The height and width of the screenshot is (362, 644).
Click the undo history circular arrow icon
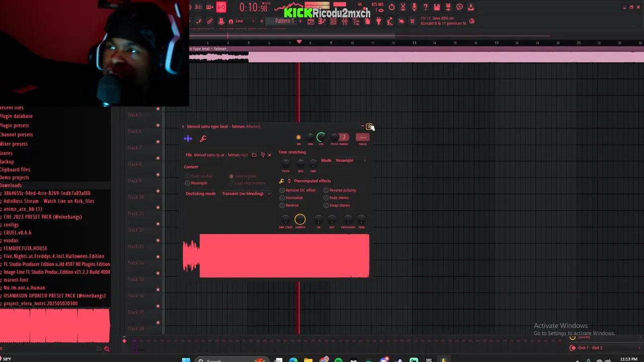(391, 7)
